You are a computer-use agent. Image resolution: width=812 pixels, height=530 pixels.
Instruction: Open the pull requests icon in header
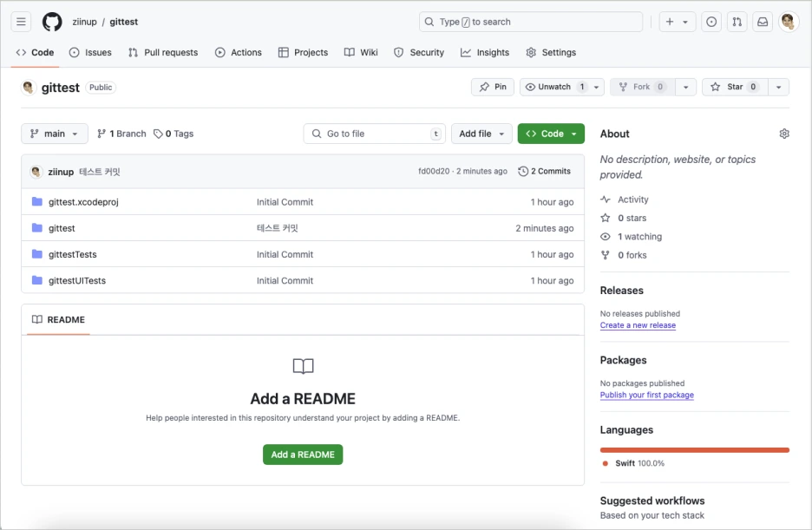coord(737,22)
